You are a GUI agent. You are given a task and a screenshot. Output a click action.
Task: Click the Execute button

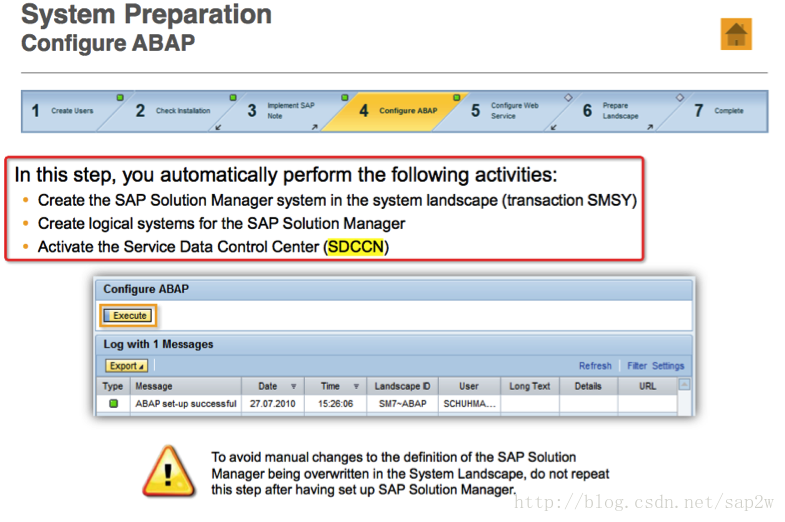pyautogui.click(x=128, y=316)
